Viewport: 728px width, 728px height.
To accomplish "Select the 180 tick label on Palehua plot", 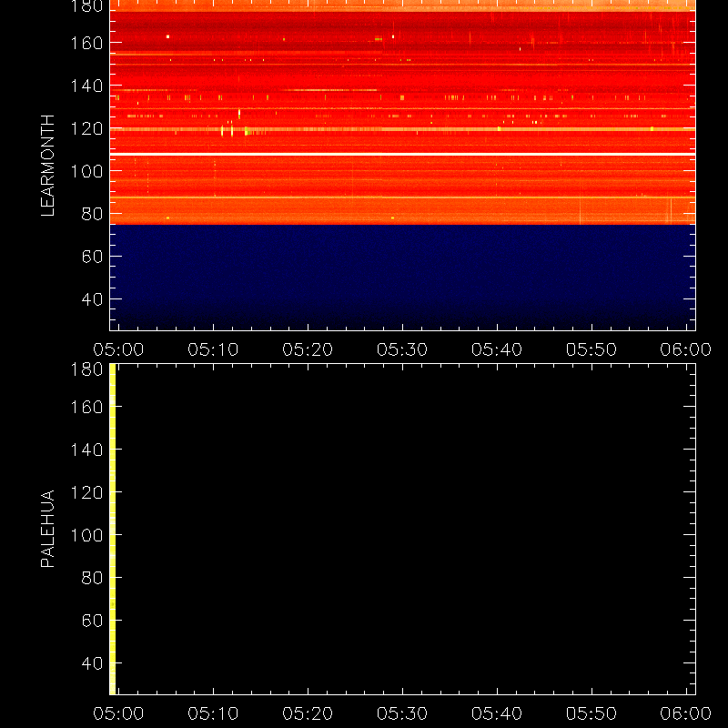I will (86, 369).
